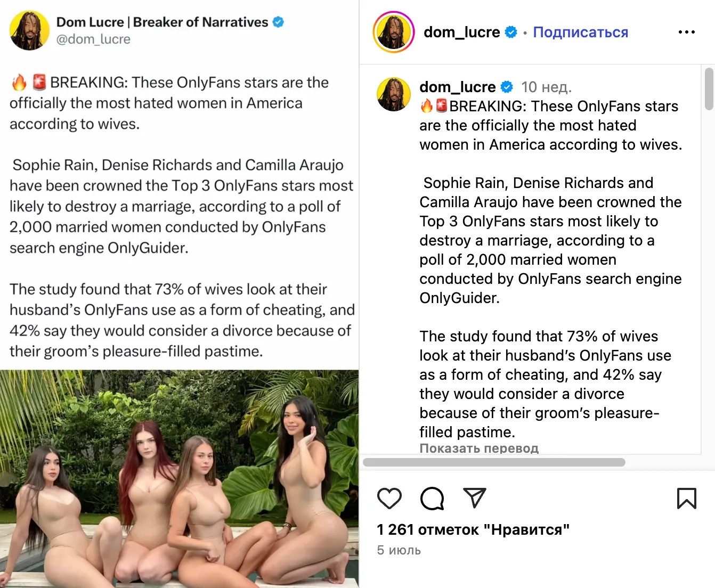Click the 5 июль post date
The image size is (715, 588).
click(x=399, y=550)
